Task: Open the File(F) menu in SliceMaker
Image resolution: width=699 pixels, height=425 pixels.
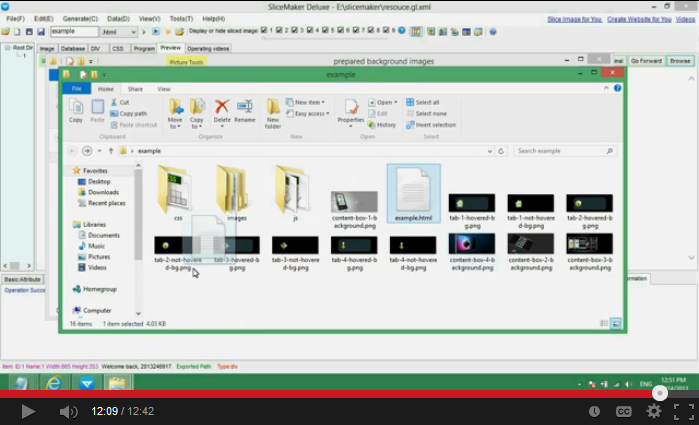Action: tap(15, 19)
